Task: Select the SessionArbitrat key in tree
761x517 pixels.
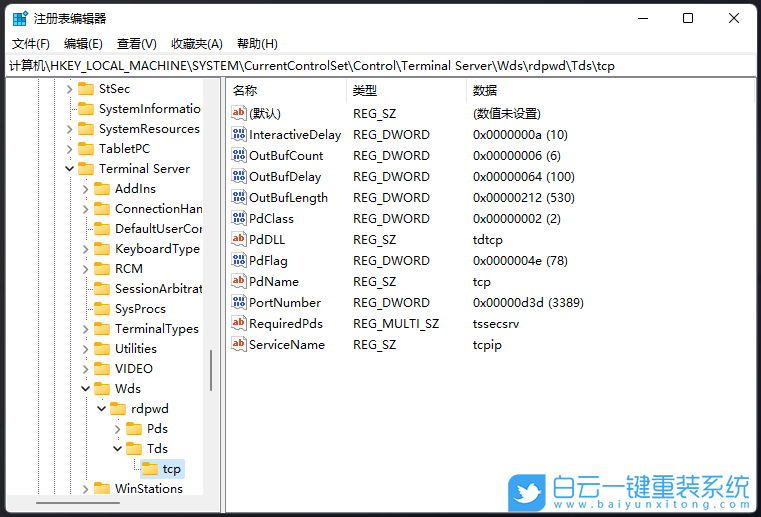Action: [x=158, y=289]
